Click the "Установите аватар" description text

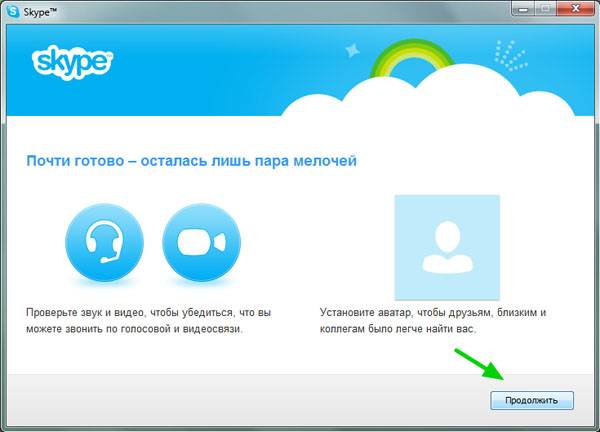[x=432, y=320]
